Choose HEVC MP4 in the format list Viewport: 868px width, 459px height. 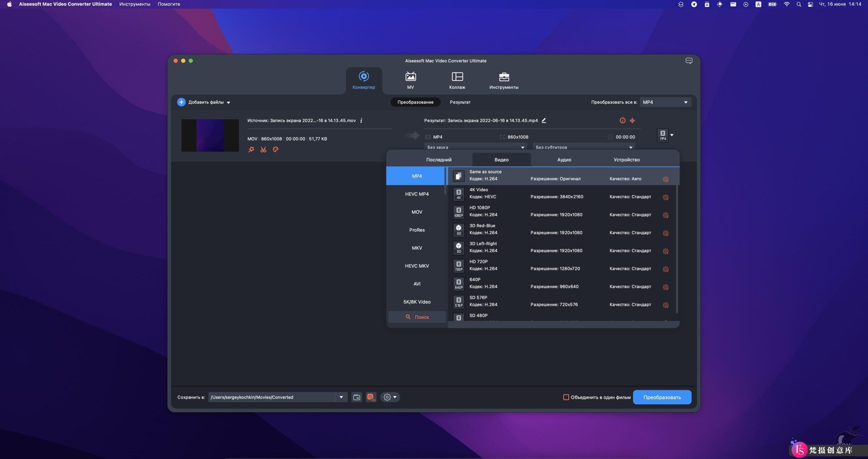pyautogui.click(x=417, y=194)
